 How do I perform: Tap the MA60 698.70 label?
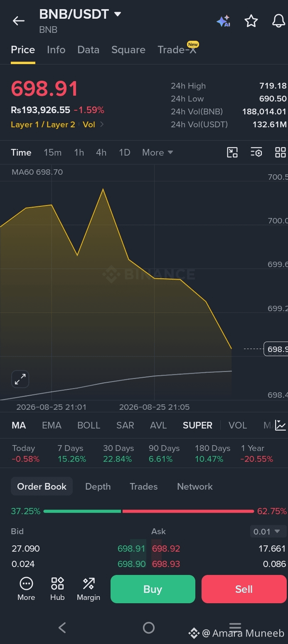pos(37,172)
